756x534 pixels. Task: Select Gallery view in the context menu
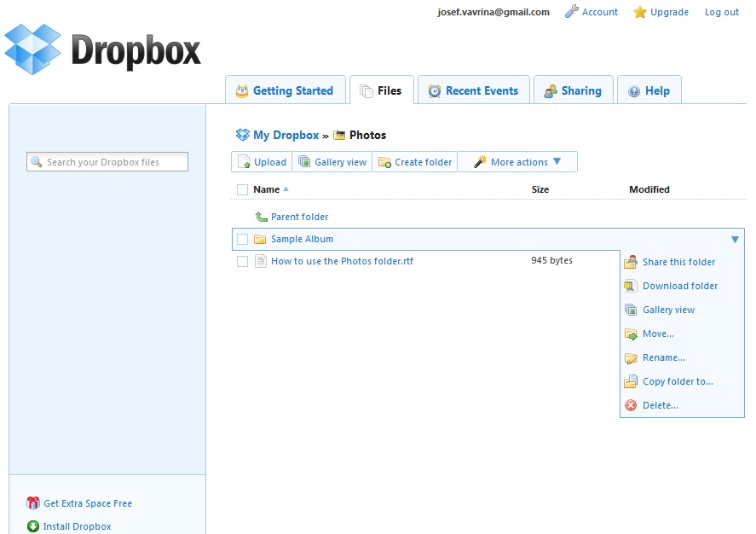coord(669,310)
